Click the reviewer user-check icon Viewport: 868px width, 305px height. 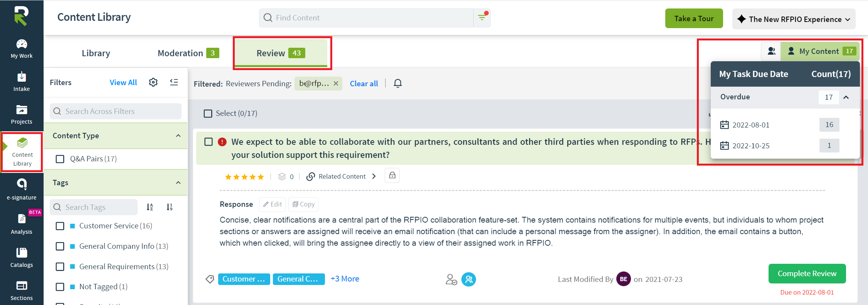tap(451, 279)
